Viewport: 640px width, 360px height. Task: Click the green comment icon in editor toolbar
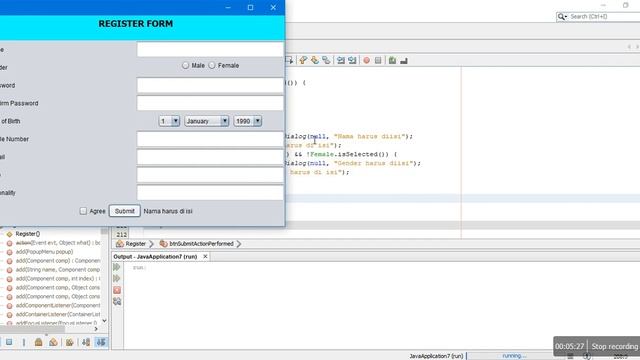[x=392, y=60]
